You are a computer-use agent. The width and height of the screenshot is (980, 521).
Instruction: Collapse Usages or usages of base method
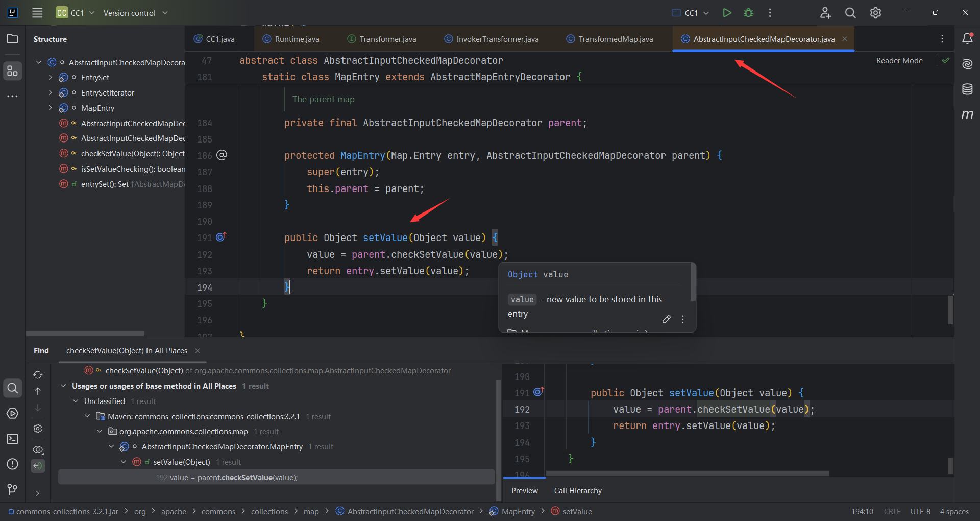(x=63, y=386)
